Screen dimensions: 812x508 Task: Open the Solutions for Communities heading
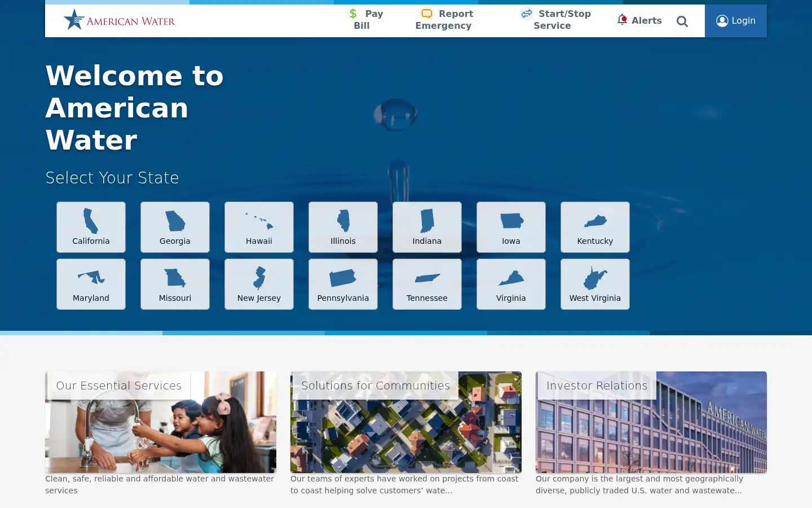[376, 386]
